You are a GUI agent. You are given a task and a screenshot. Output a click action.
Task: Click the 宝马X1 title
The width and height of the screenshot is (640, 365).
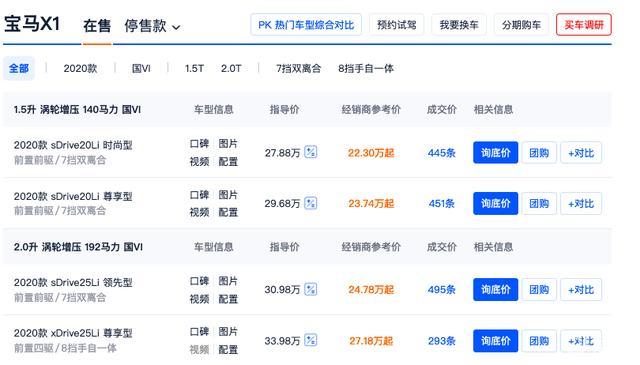click(32, 24)
